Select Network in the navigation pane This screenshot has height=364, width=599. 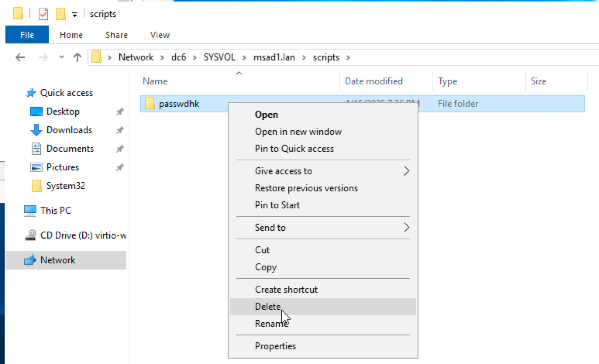(x=57, y=260)
